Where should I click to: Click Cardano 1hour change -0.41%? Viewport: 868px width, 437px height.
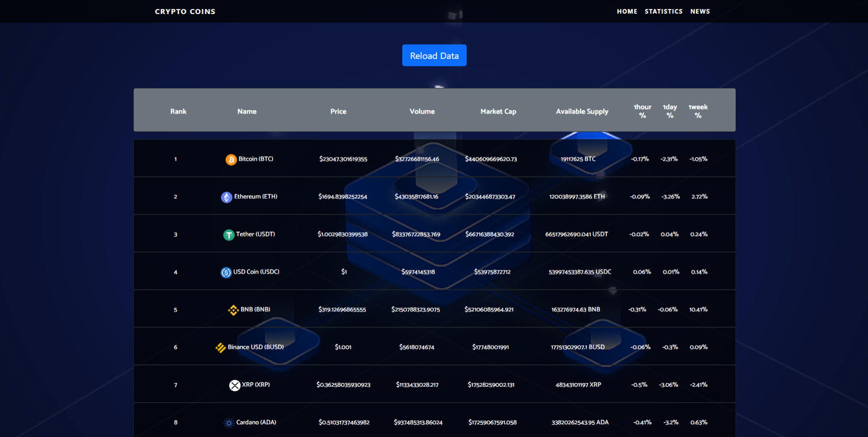click(642, 423)
